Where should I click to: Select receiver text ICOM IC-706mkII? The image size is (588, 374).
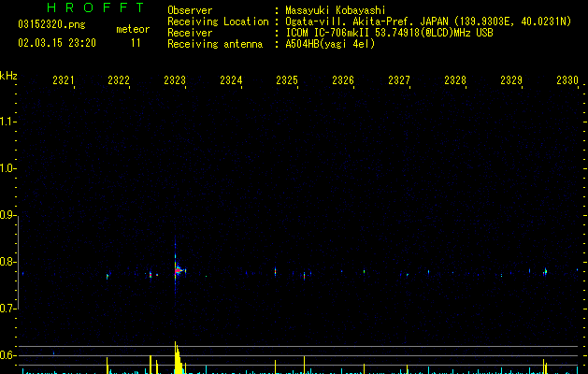pyautogui.click(x=329, y=33)
